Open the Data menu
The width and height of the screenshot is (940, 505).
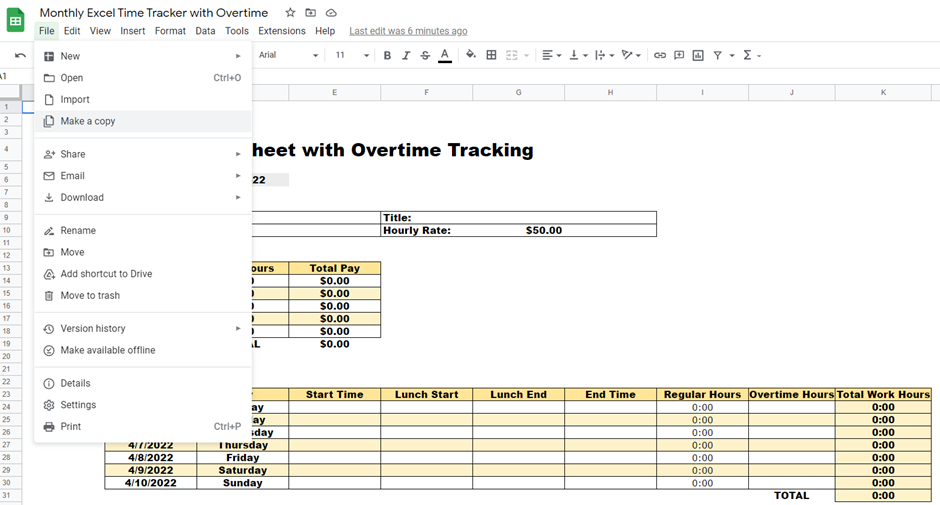(x=205, y=31)
